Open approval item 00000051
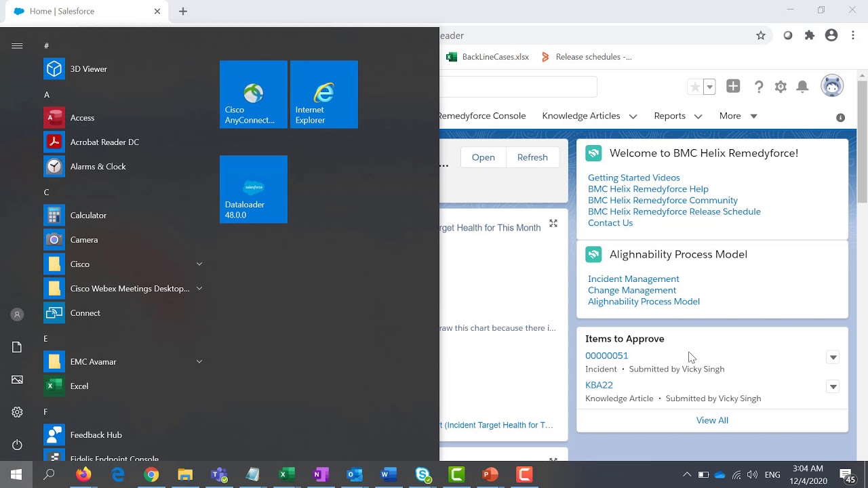Screen dimensions: 868x488 coord(607,356)
